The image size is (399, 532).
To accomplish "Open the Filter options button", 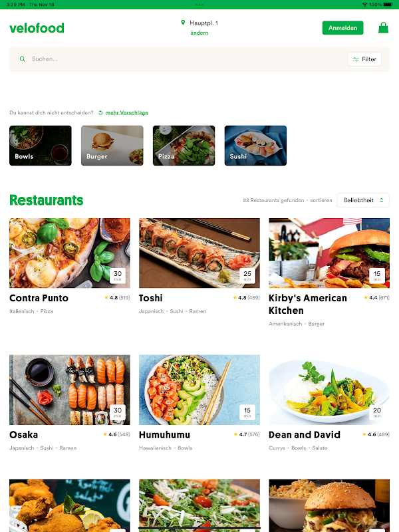I will [x=364, y=59].
